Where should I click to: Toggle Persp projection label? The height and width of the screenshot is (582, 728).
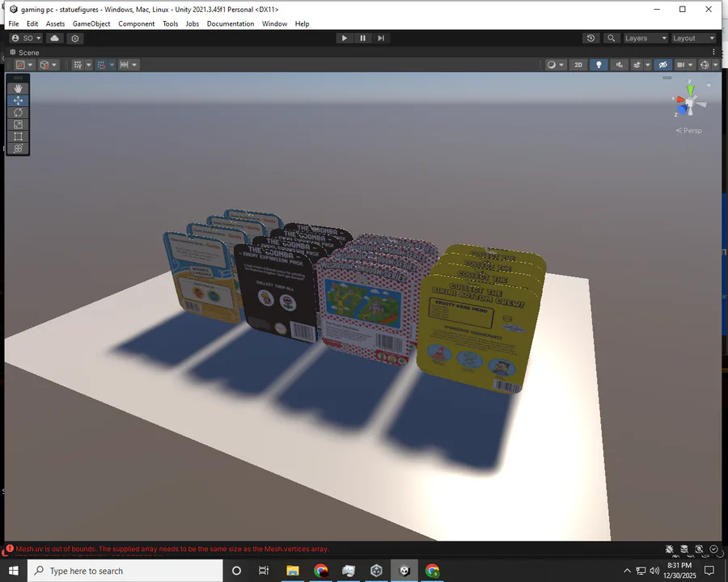(688, 130)
